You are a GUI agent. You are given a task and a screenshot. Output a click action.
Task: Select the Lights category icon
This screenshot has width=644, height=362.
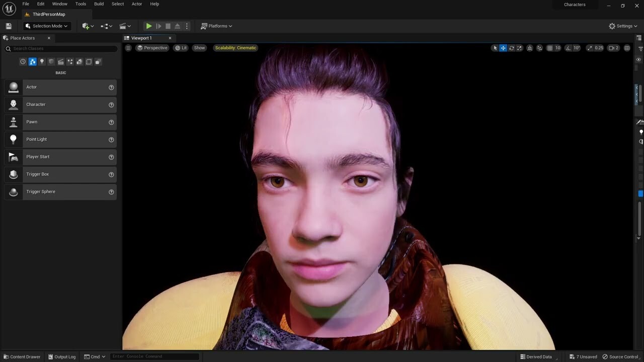42,62
